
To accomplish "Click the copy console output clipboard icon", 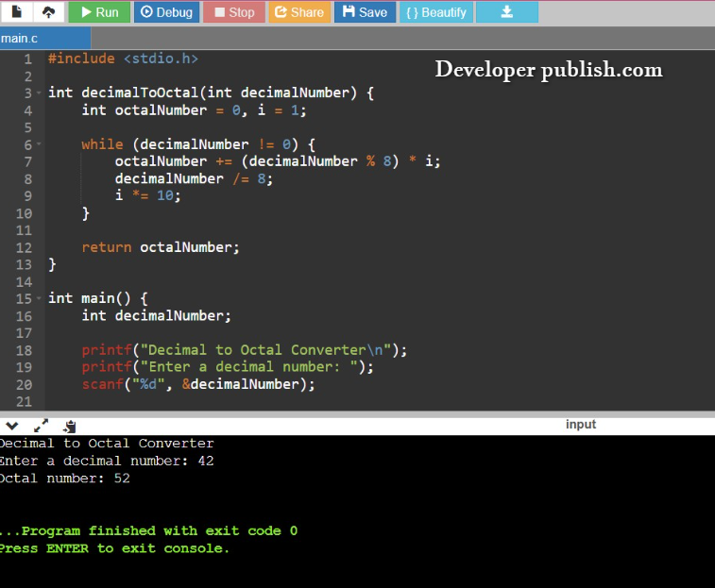I will click(69, 427).
